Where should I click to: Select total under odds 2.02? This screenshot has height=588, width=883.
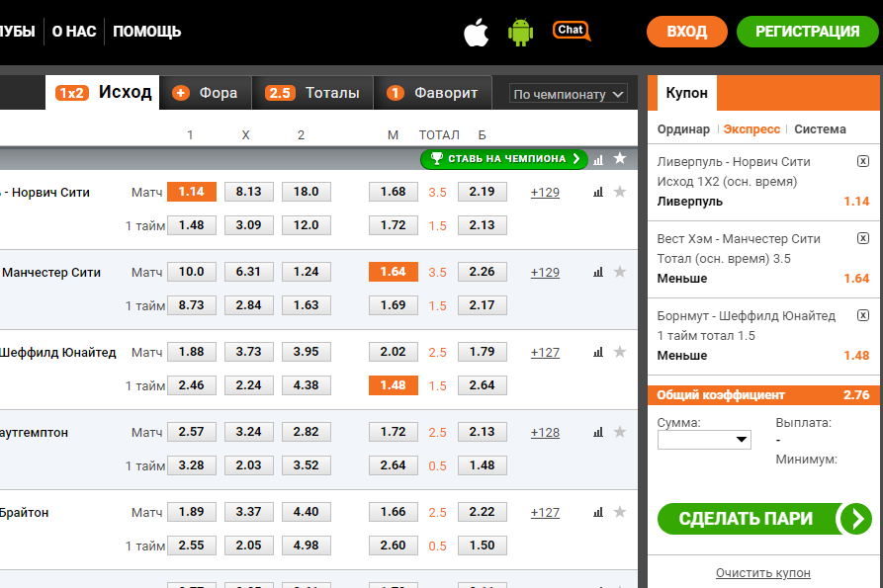point(394,352)
